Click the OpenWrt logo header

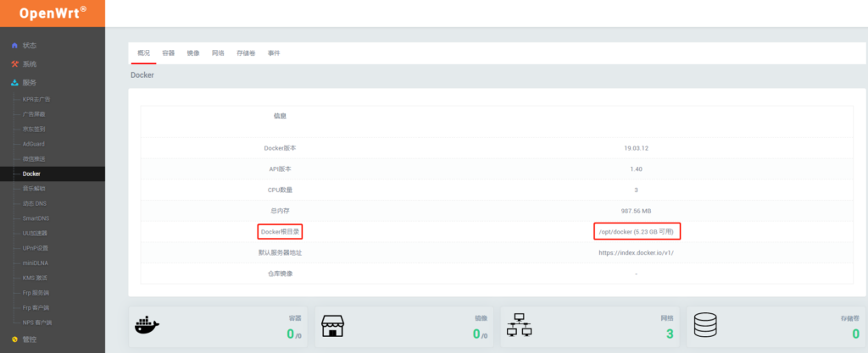click(x=53, y=13)
